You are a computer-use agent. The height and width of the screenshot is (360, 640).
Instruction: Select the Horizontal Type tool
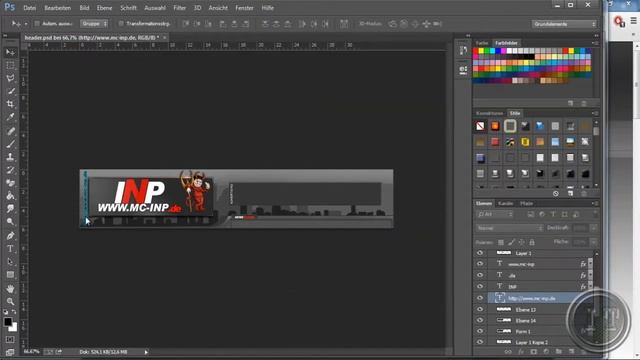pyautogui.click(x=11, y=249)
